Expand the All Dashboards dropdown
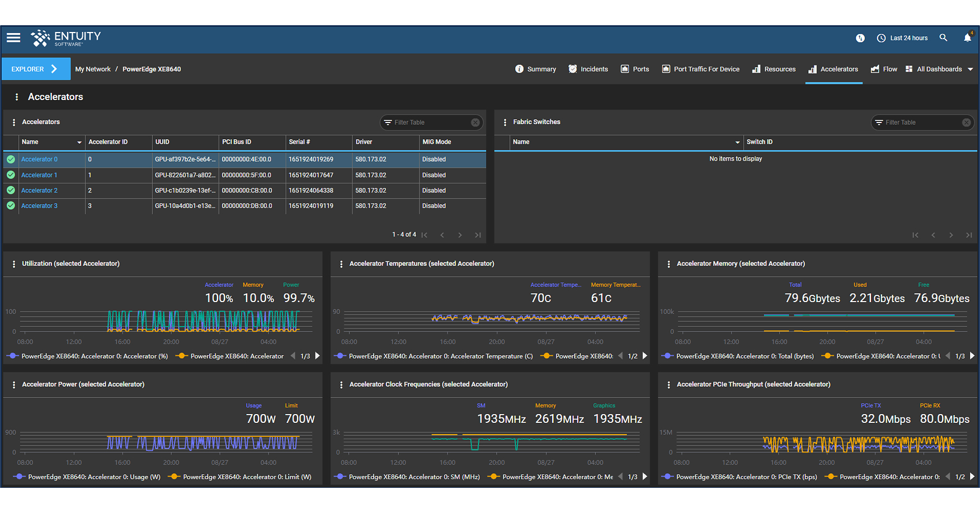Viewport: 980px width, 513px height. coord(939,69)
